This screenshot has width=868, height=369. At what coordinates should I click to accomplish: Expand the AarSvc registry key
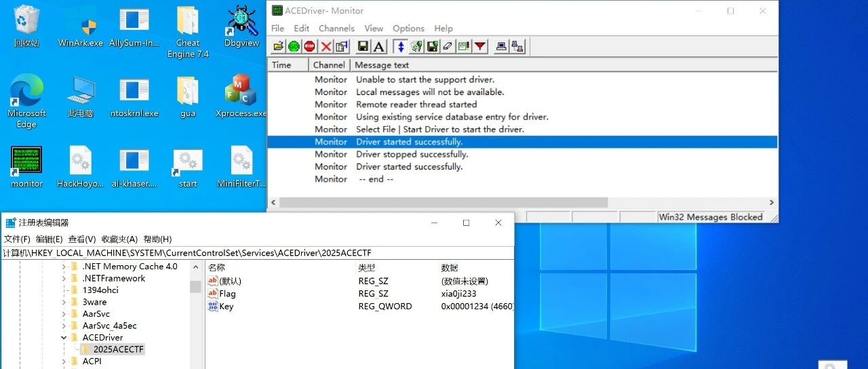64,314
